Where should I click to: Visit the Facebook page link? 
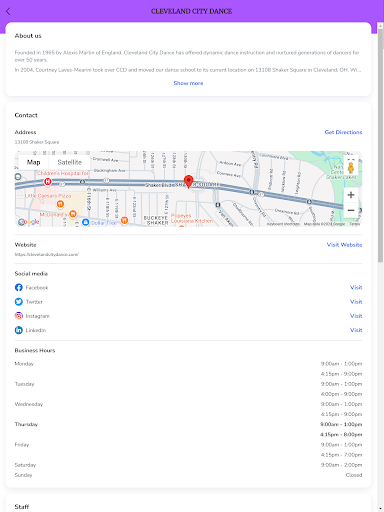[x=356, y=287]
